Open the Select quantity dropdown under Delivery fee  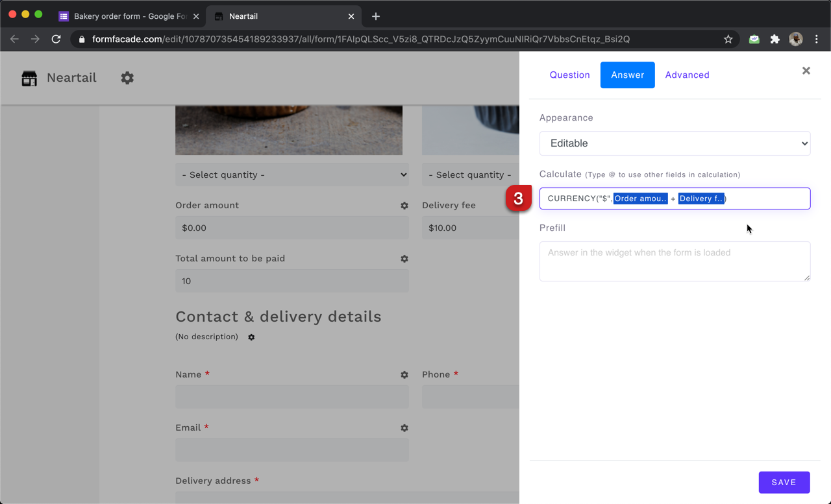470,174
